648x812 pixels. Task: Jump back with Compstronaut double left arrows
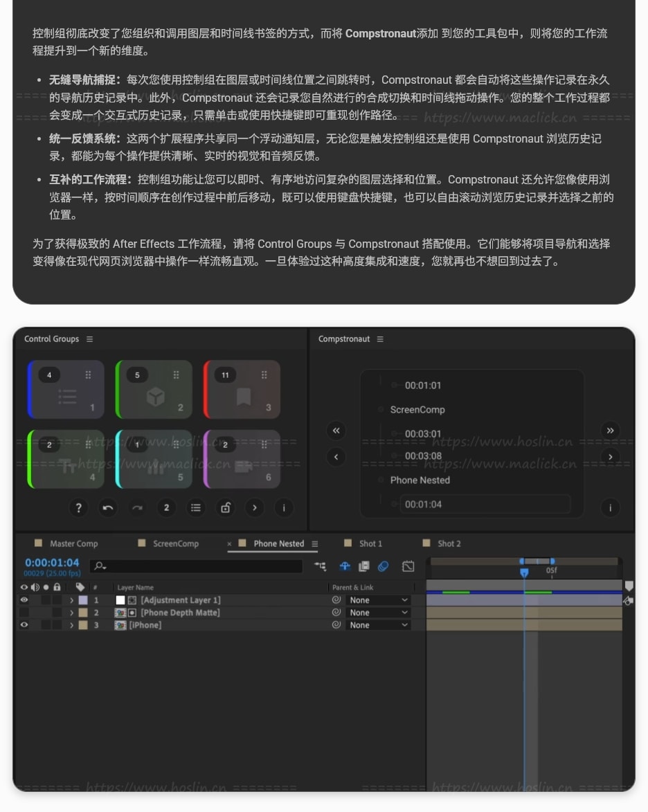336,431
